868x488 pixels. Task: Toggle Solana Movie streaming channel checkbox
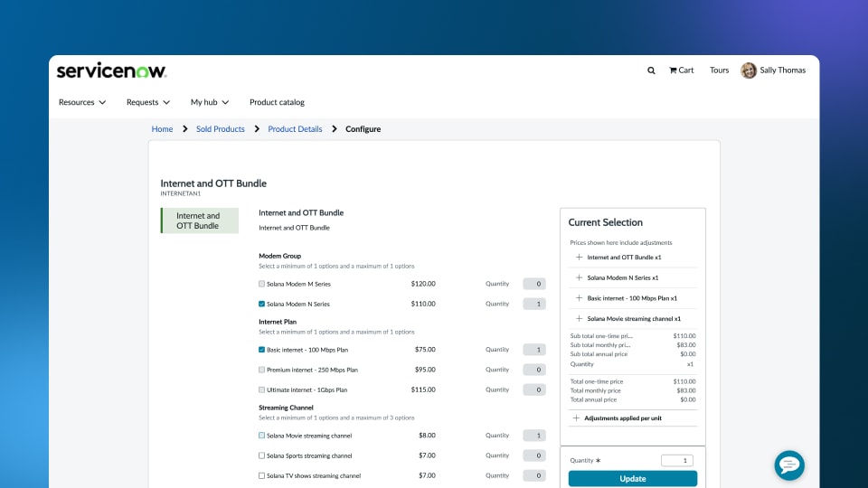pos(262,436)
